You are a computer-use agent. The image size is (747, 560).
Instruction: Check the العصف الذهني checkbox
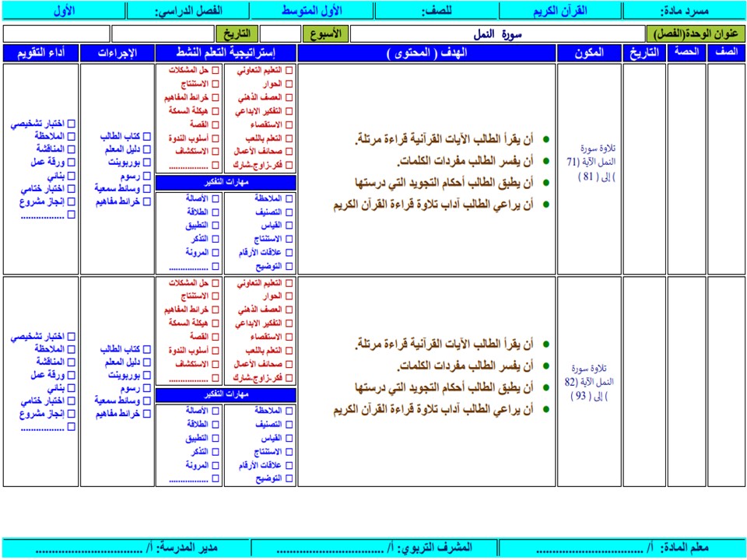point(289,96)
